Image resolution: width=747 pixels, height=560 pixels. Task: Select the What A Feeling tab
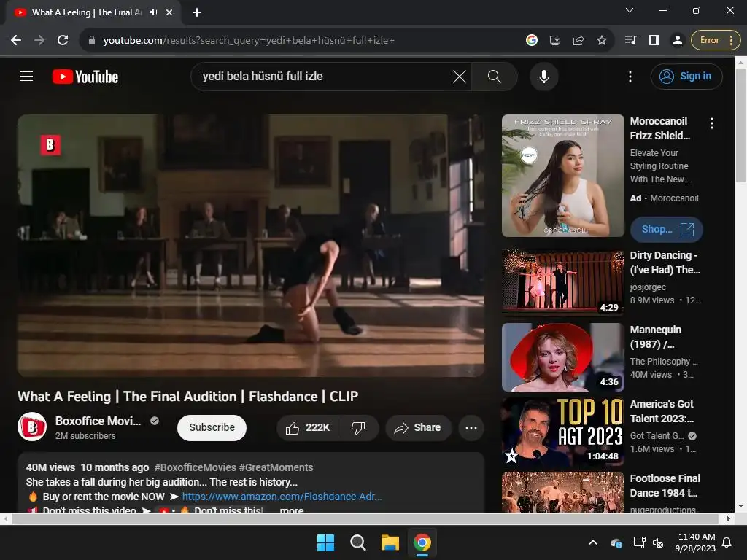[87, 12]
